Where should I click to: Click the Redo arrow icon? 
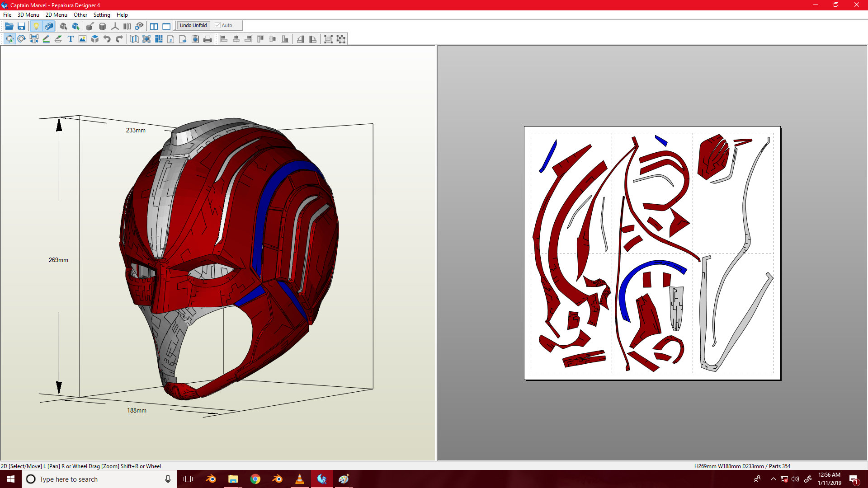(119, 39)
